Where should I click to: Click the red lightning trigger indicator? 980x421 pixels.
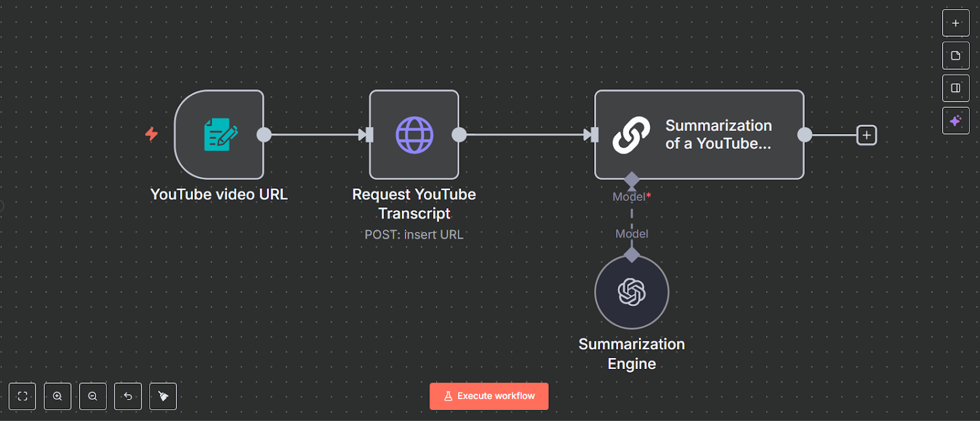(x=151, y=134)
